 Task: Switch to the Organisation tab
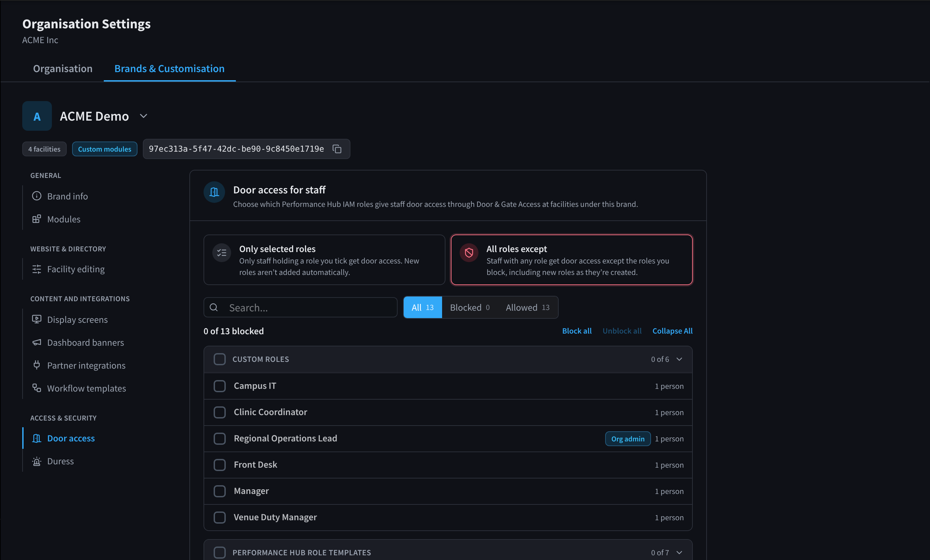point(63,69)
